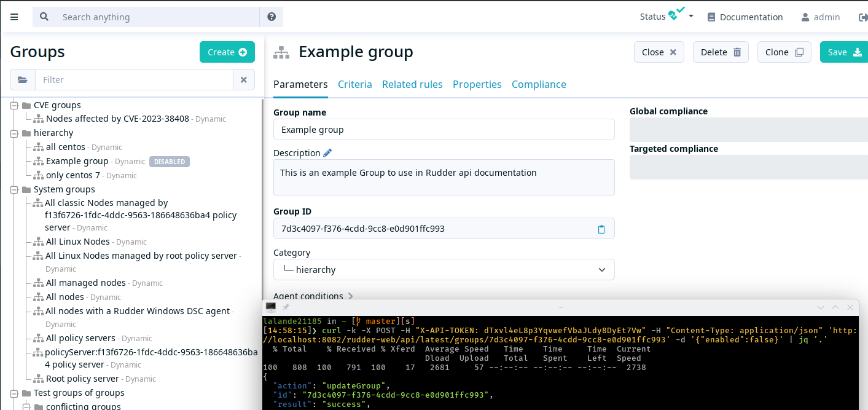Collapse the System groups folder
Screen dimensions: 868x410
14,189
